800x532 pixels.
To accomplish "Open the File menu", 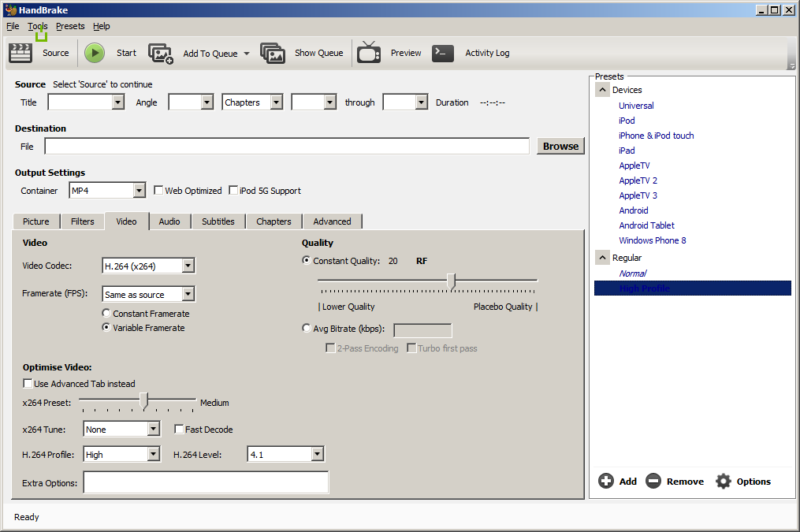I will click(13, 26).
